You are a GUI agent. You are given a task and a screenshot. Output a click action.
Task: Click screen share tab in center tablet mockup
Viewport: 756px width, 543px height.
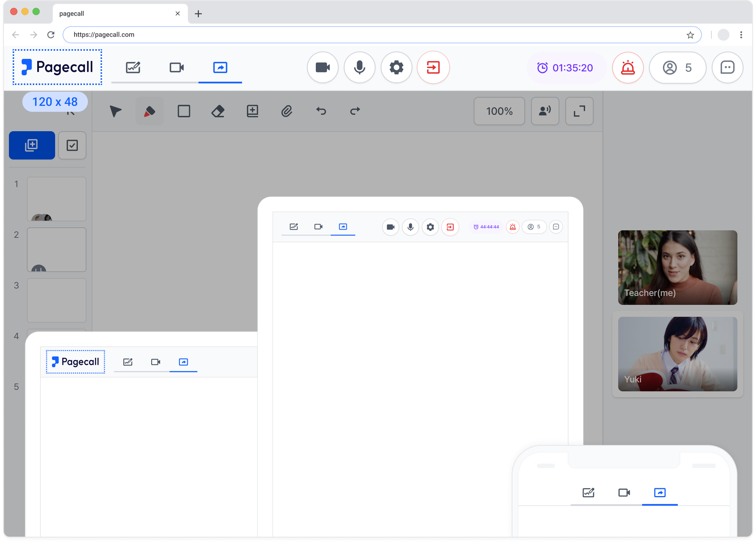pyautogui.click(x=343, y=227)
